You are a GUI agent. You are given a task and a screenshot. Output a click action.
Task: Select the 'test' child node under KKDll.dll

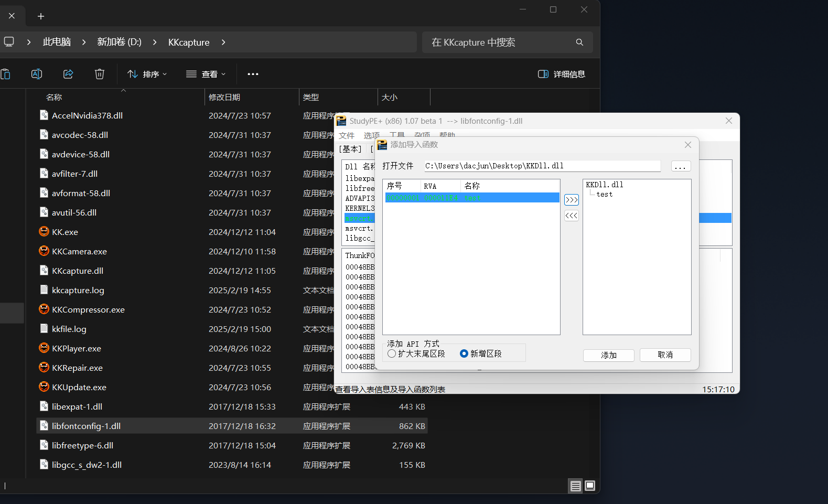click(x=605, y=195)
